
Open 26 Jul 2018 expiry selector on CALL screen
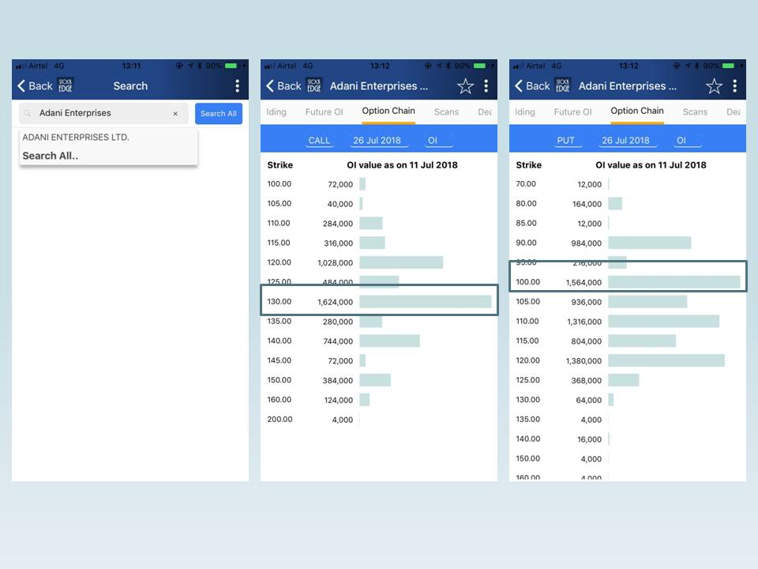pyautogui.click(x=377, y=140)
